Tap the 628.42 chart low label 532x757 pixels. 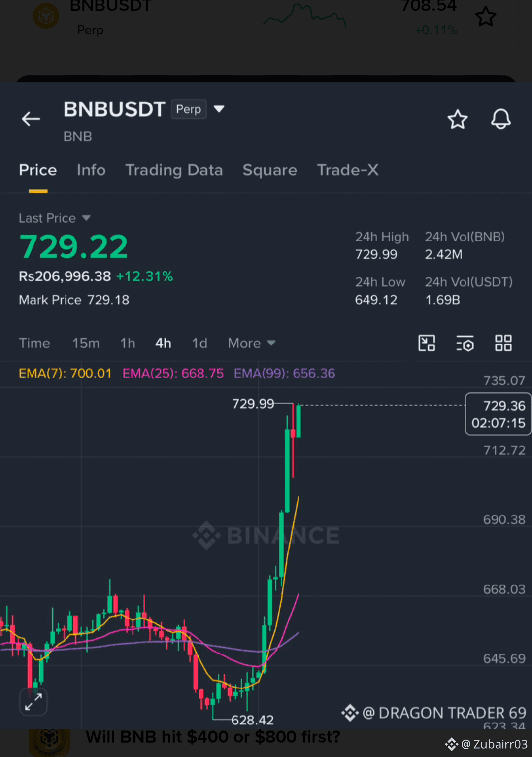(x=252, y=720)
